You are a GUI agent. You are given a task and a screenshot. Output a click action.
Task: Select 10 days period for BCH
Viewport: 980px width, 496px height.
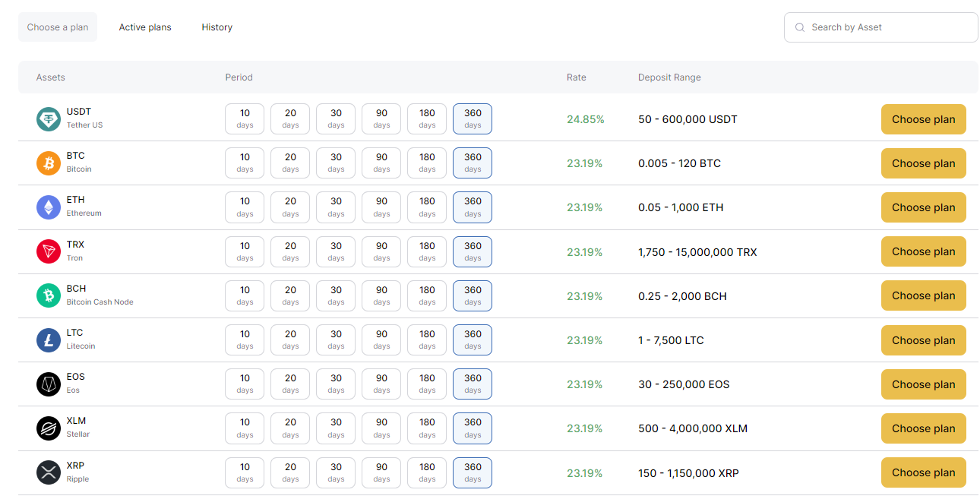pos(245,295)
